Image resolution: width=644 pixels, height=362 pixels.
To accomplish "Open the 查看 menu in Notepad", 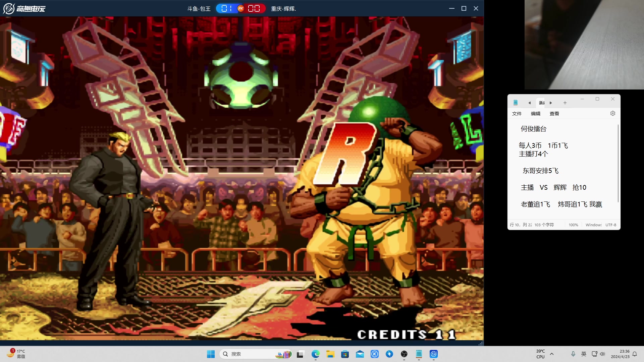I will click(x=554, y=114).
